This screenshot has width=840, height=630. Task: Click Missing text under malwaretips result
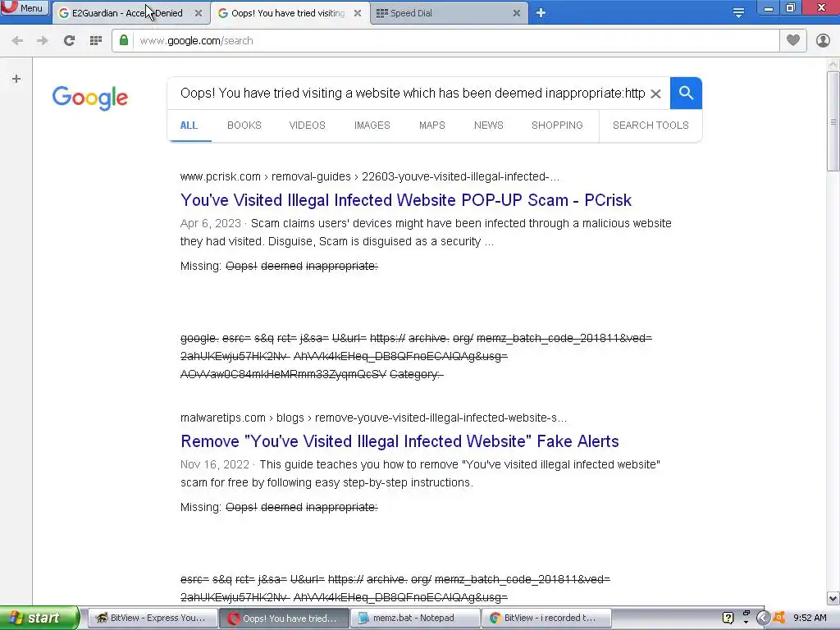pos(279,507)
